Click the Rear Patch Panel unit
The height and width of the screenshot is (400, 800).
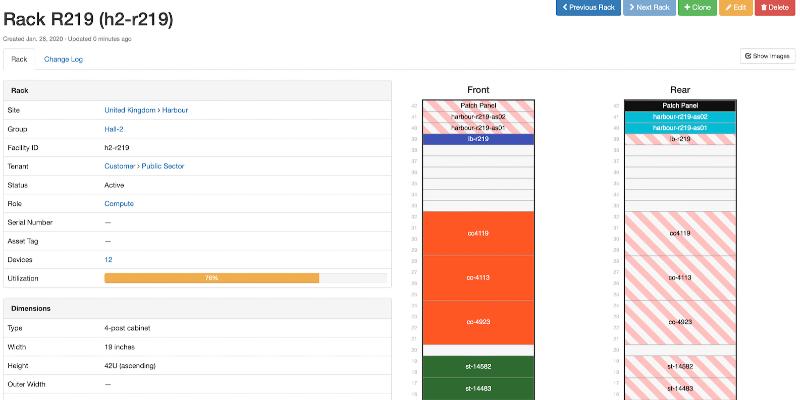[x=679, y=105]
